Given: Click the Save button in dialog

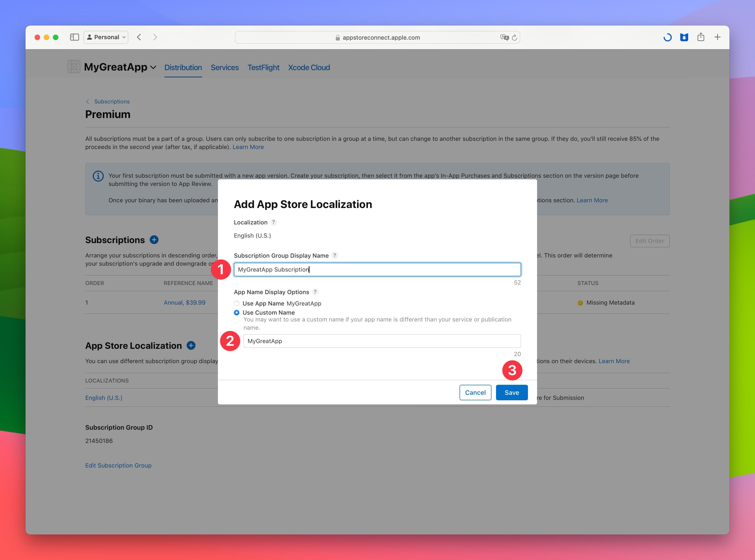Looking at the screenshot, I should point(511,392).
